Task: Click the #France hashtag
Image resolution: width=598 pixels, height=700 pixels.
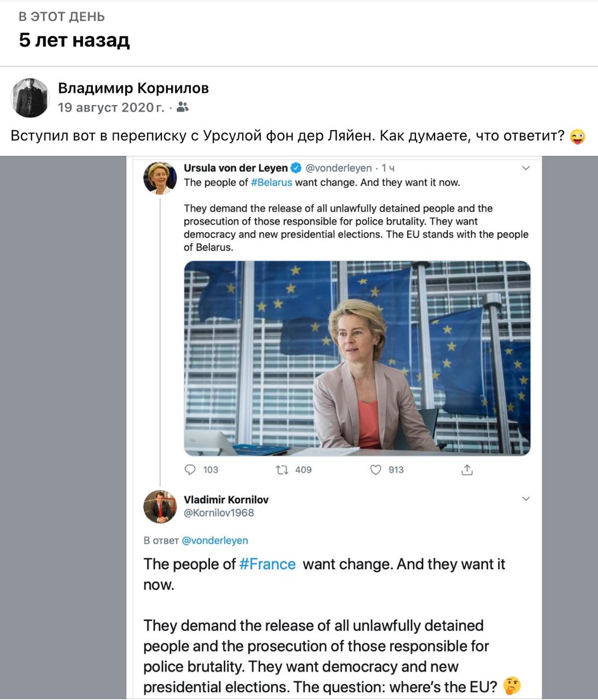Action: [x=267, y=564]
